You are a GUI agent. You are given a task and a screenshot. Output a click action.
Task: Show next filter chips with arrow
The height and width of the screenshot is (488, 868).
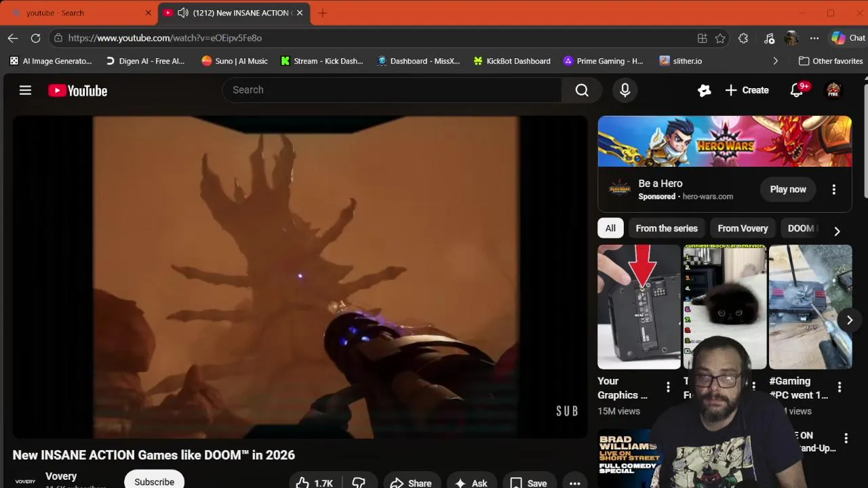click(837, 231)
